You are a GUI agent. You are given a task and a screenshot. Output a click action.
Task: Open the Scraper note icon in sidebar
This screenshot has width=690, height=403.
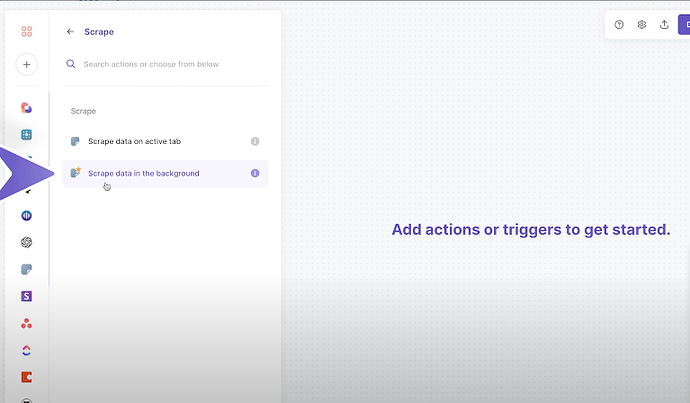point(26,269)
